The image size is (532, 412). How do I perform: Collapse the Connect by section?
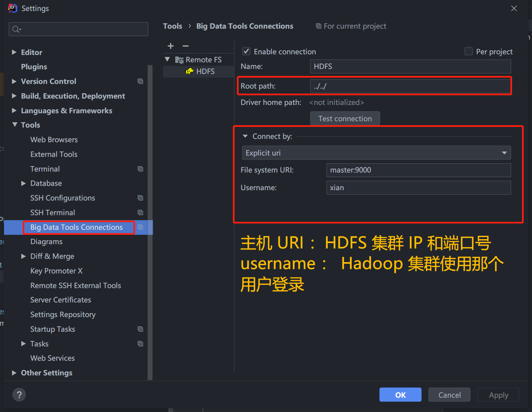tap(245, 136)
